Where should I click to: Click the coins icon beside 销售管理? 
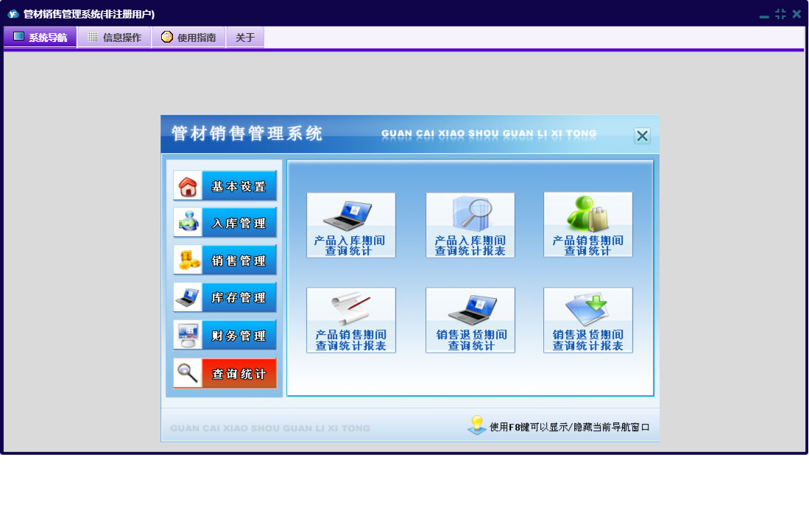point(188,260)
